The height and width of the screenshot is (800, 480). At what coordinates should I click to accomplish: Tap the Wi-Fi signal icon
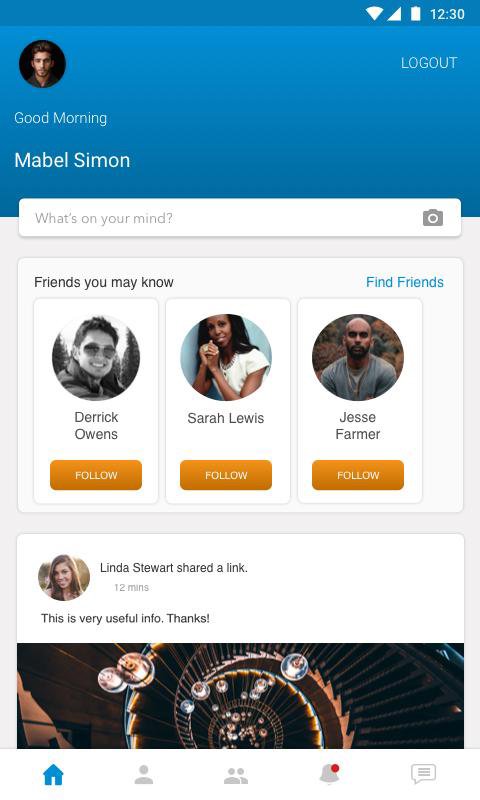[x=374, y=14]
